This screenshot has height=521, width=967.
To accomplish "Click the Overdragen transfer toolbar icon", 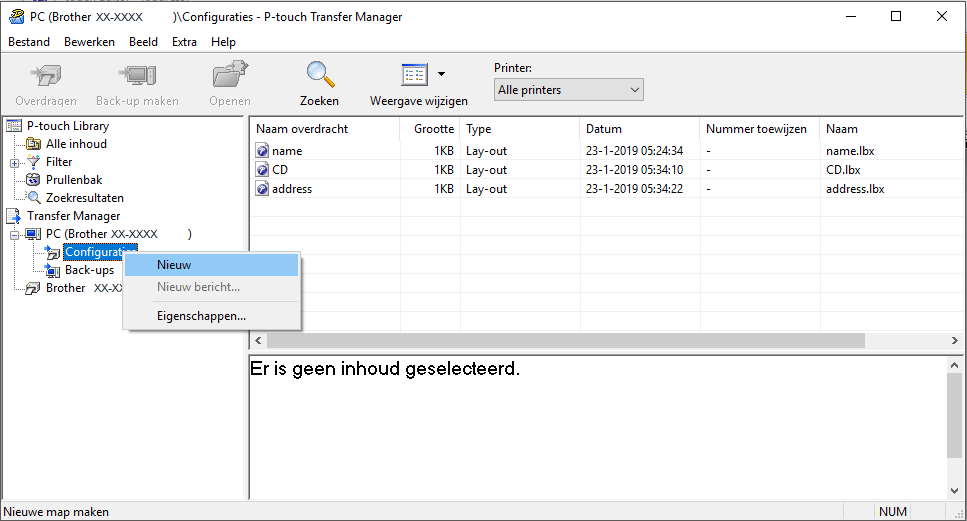I will click(x=46, y=76).
